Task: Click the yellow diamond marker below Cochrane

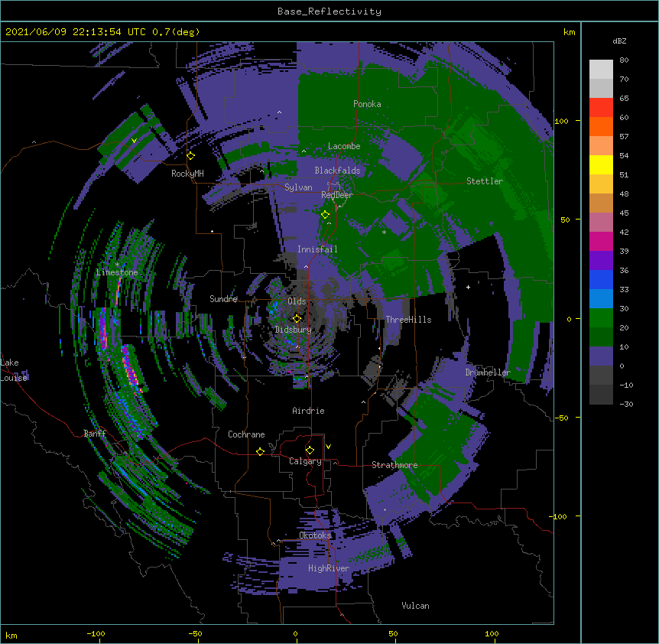Action: pos(260,451)
